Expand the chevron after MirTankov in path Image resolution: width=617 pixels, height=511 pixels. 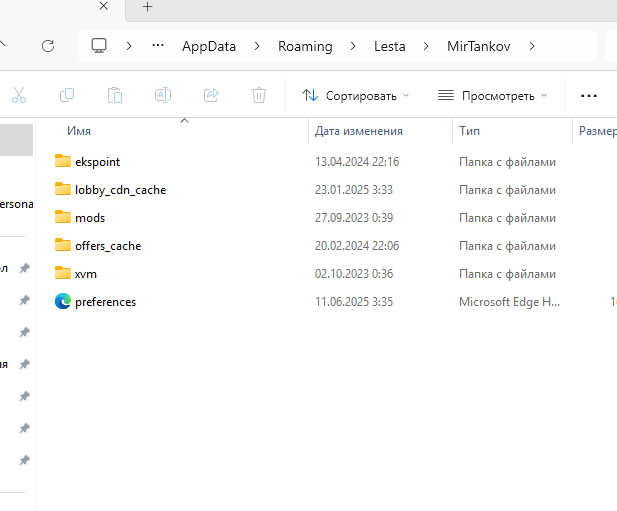532,46
